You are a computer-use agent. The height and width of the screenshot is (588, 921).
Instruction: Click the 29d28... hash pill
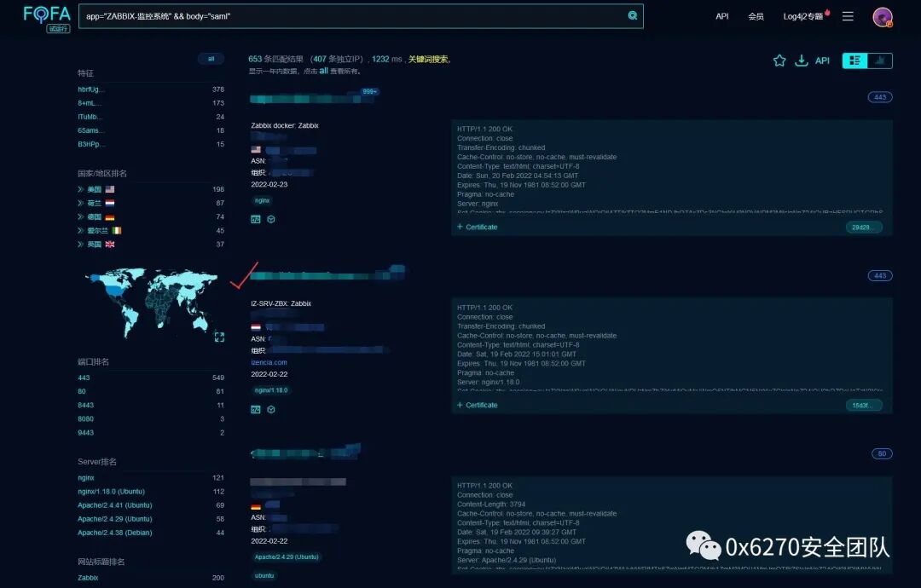coord(863,228)
